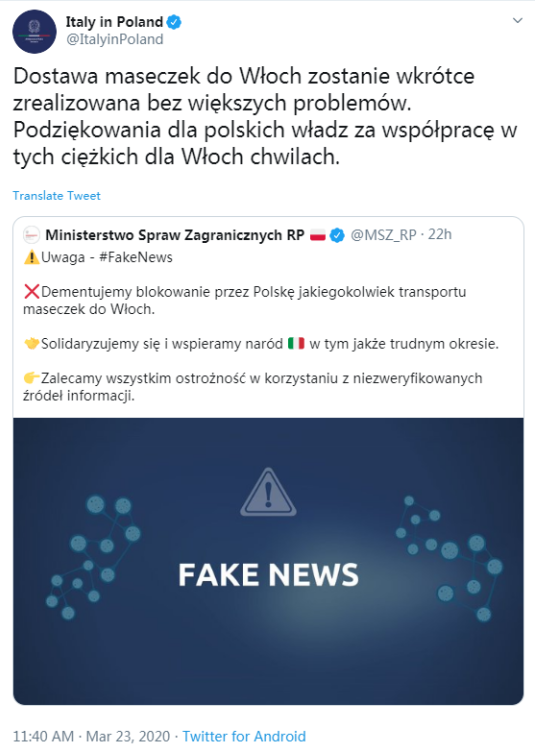Screen dimensions: 552x755
Task: Click the verified badge next to MSZ name
Action: (x=338, y=235)
